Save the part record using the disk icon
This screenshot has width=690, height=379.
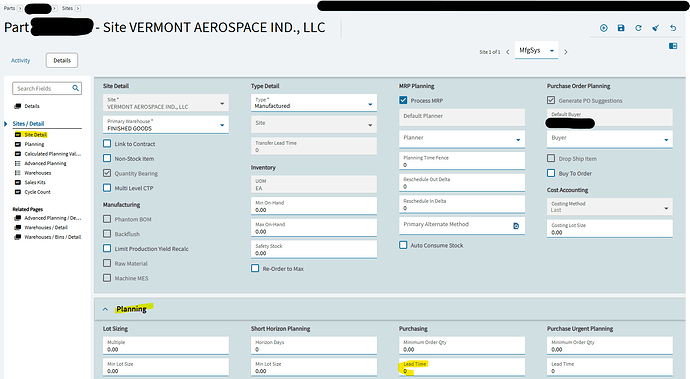click(x=621, y=28)
